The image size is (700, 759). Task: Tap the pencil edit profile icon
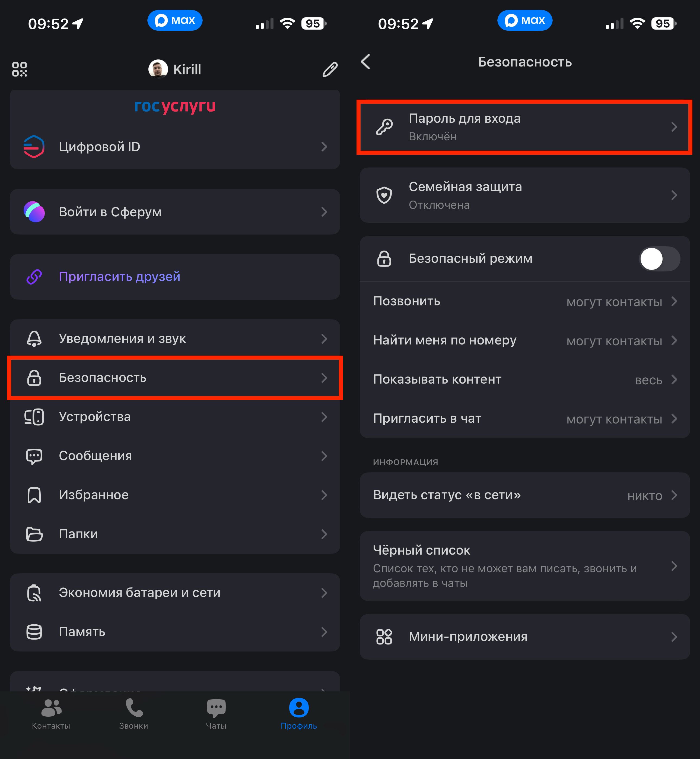point(330,69)
